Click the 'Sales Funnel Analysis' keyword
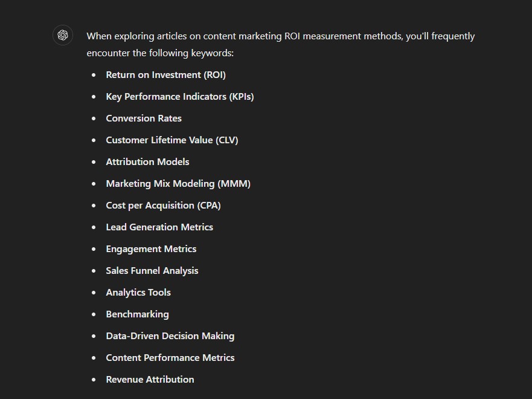 pyautogui.click(x=152, y=271)
